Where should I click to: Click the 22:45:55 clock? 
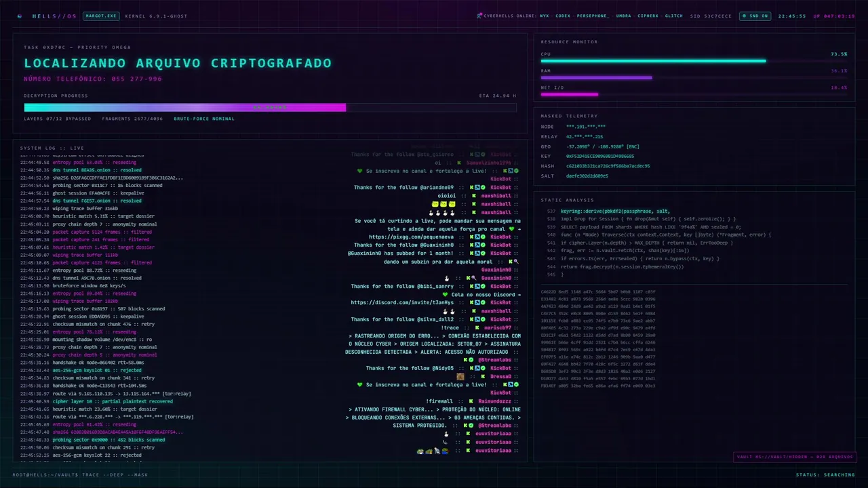point(792,16)
